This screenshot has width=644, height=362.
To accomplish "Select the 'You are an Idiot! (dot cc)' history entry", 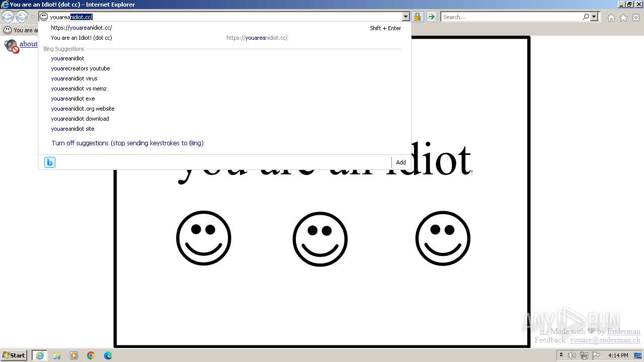I will pyautogui.click(x=224, y=38).
